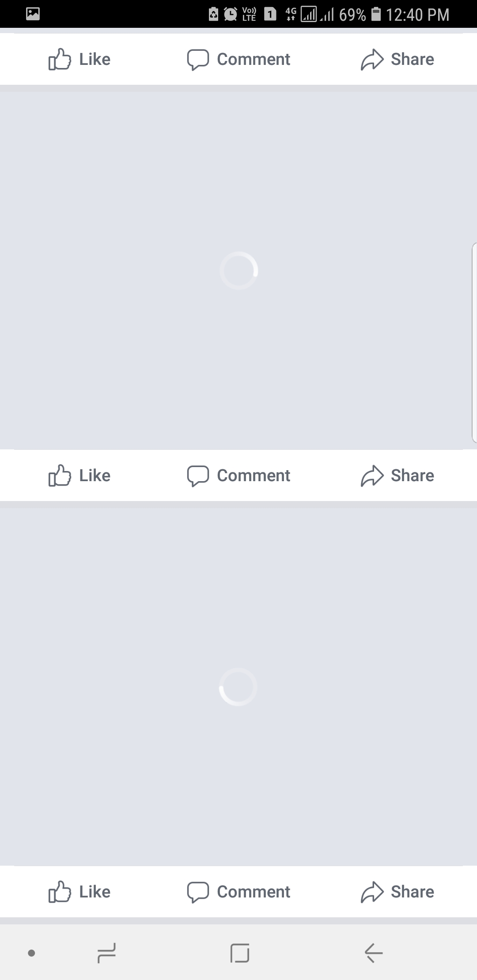Viewport: 477px width, 980px height.
Task: Tap Share arrow under the first loading post
Action: click(372, 475)
